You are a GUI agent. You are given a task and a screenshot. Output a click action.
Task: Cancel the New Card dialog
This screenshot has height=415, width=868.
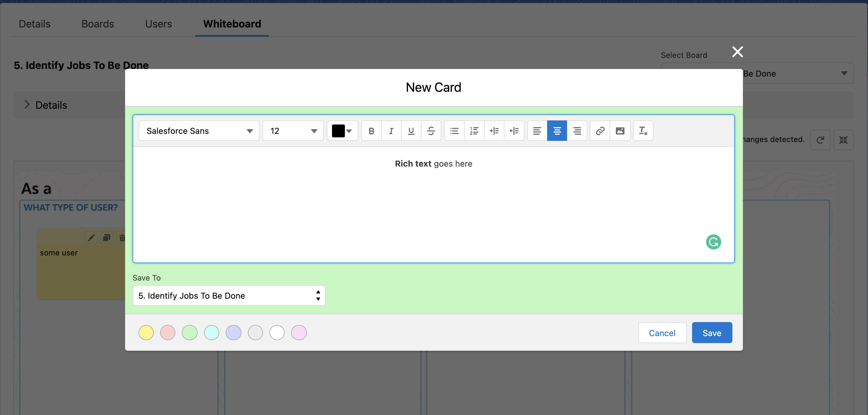(662, 333)
